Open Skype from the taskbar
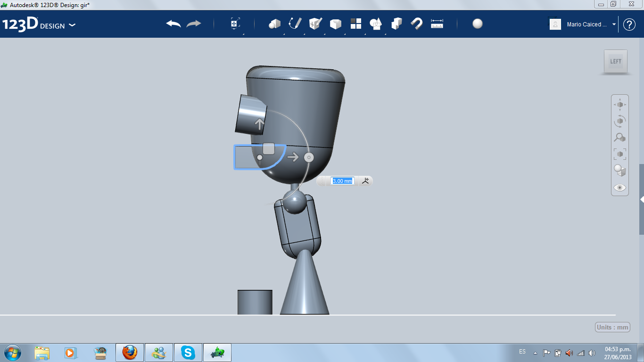The image size is (644, 362). coord(188,353)
